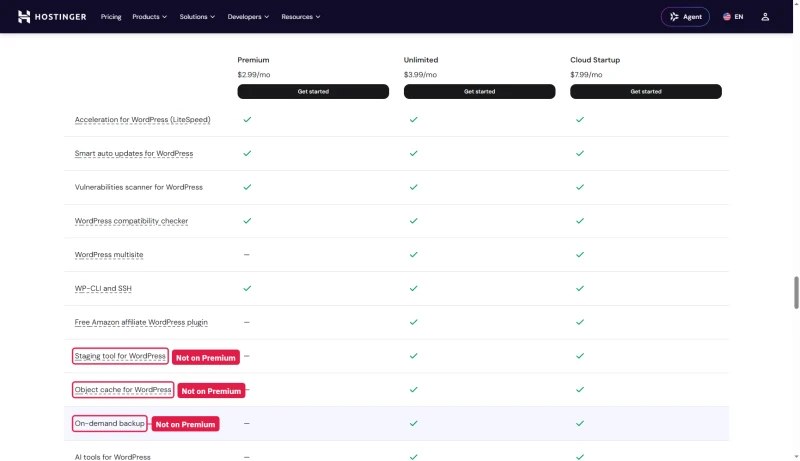Get started with the Premium plan
The height and width of the screenshot is (461, 800).
pyautogui.click(x=313, y=91)
